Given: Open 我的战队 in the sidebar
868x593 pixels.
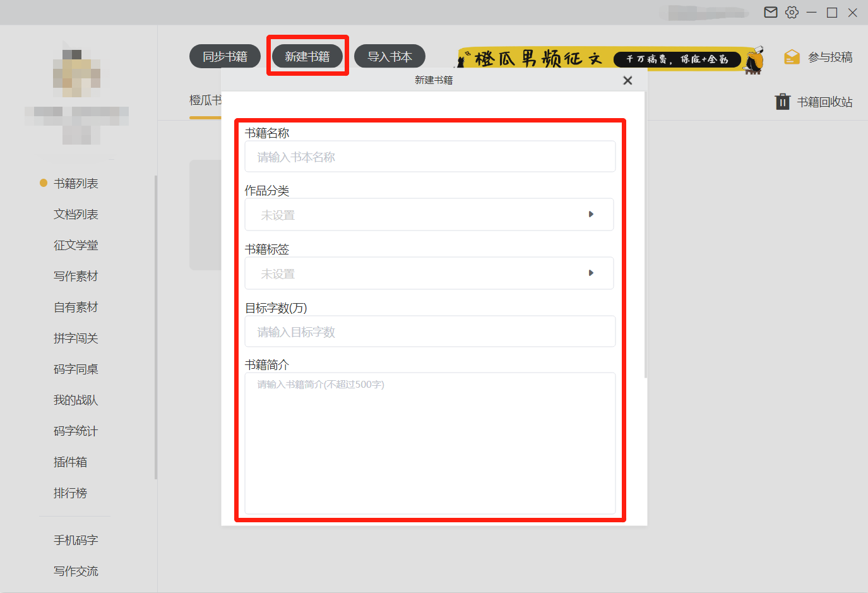Looking at the screenshot, I should click(76, 400).
